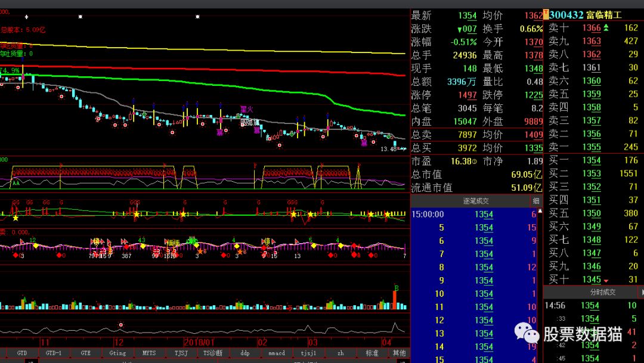This screenshot has height=363, width=644.
Task: Select the mmacd indicator tab
Action: 277,353
